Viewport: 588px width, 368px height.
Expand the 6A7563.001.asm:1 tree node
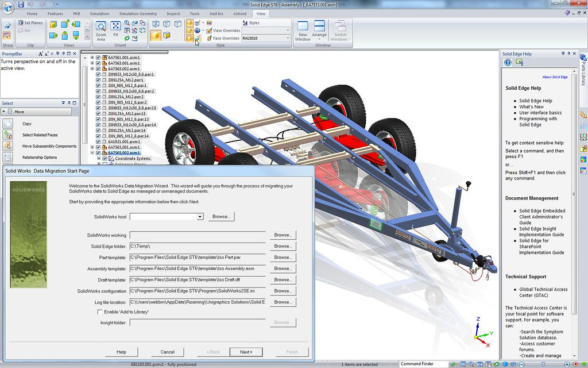pos(92,63)
